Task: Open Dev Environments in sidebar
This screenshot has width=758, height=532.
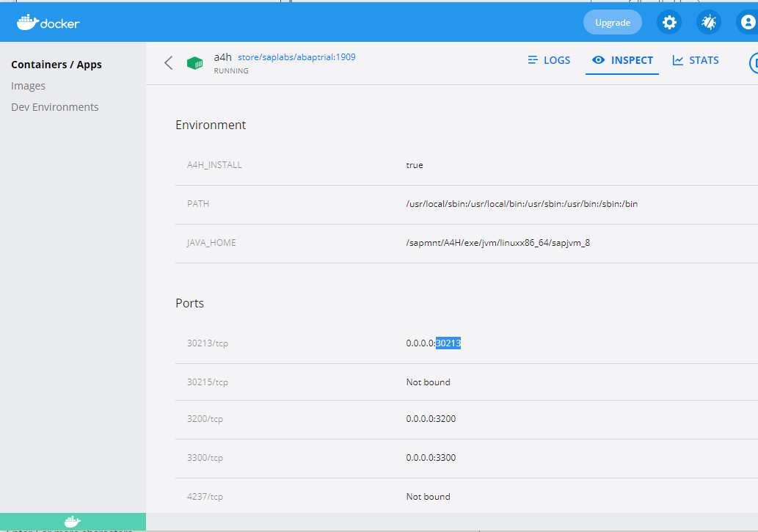Action: [x=55, y=107]
